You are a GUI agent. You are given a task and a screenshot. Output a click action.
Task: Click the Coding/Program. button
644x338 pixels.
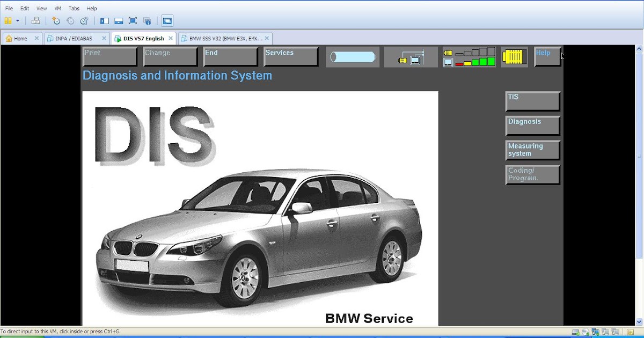coord(533,175)
